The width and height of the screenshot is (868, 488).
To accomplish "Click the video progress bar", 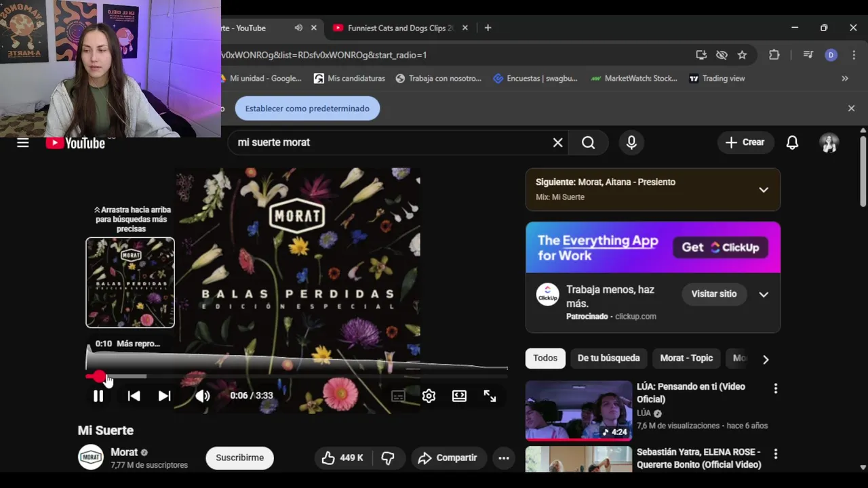I will (297, 376).
